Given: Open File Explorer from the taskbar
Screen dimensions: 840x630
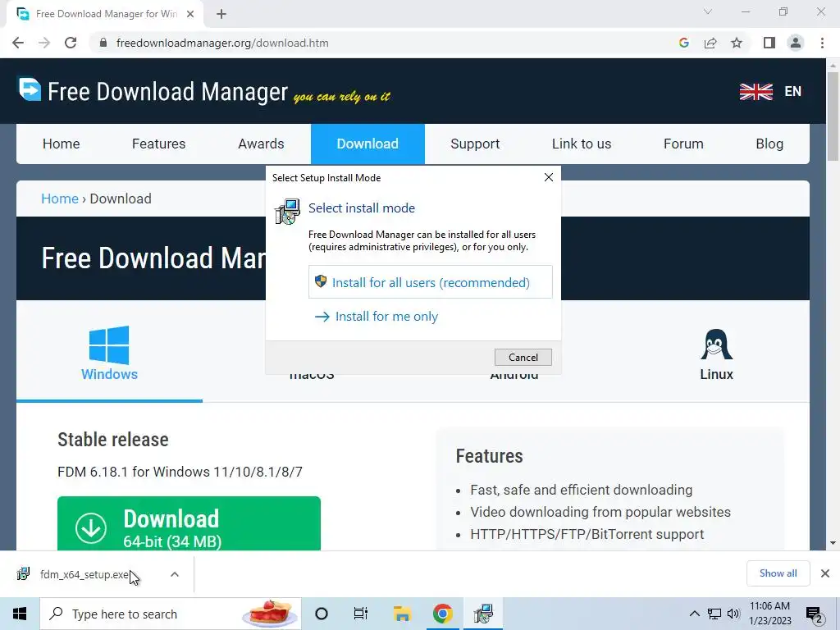Looking at the screenshot, I should pos(402,614).
